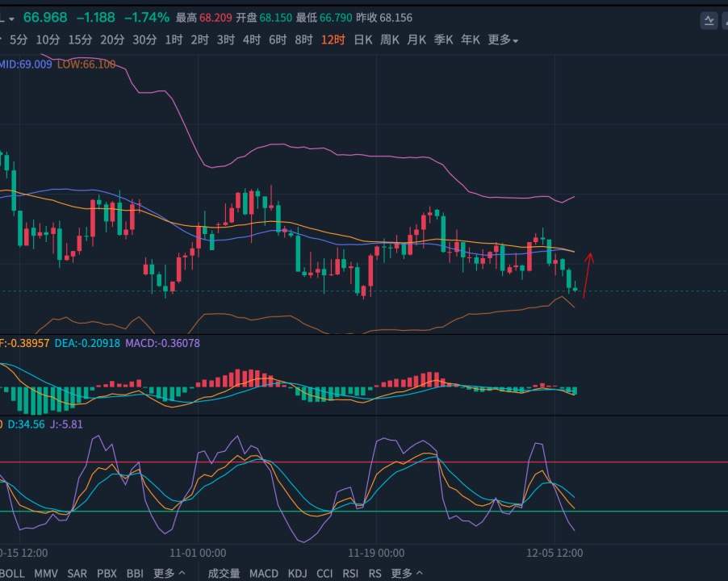The width and height of the screenshot is (728, 581).
Task: Select the MMV main indicator
Action: [x=46, y=574]
